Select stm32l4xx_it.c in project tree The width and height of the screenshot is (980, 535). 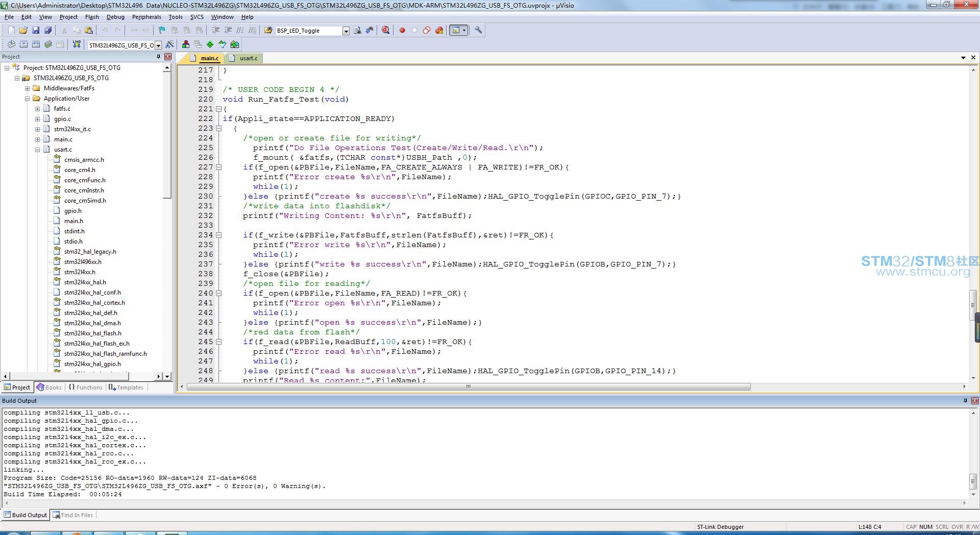tap(72, 129)
